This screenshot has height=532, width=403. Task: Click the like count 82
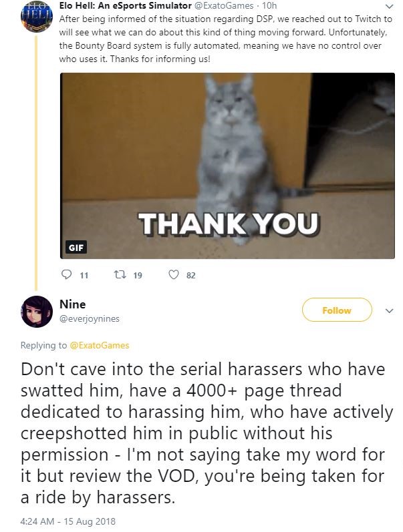pyautogui.click(x=191, y=275)
